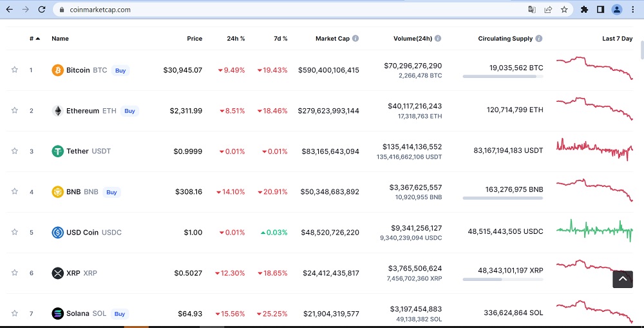Add Ethereum to watchlist star
644x328 pixels.
[x=14, y=110]
